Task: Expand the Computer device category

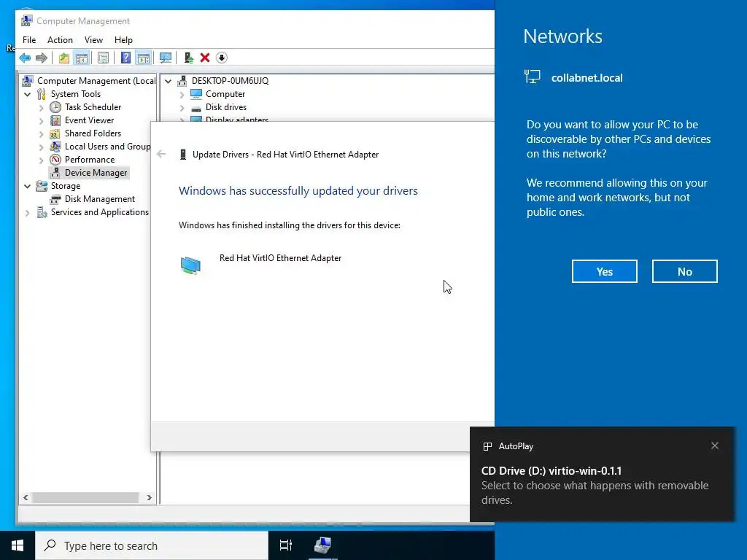Action: point(182,95)
